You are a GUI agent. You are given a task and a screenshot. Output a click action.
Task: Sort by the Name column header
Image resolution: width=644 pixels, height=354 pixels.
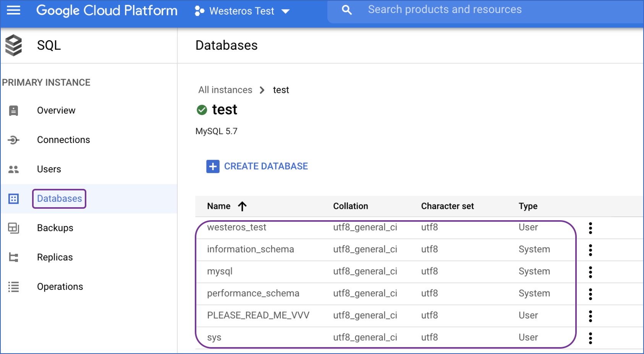(219, 206)
